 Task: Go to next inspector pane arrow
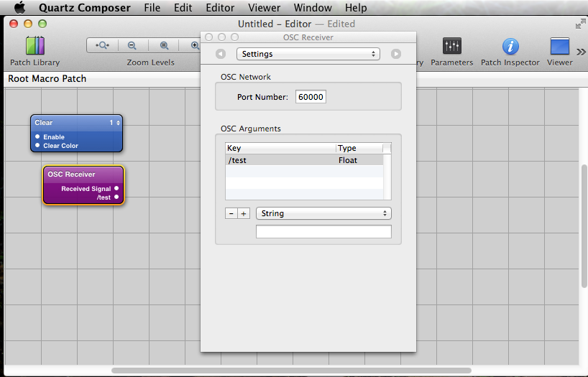(x=396, y=54)
